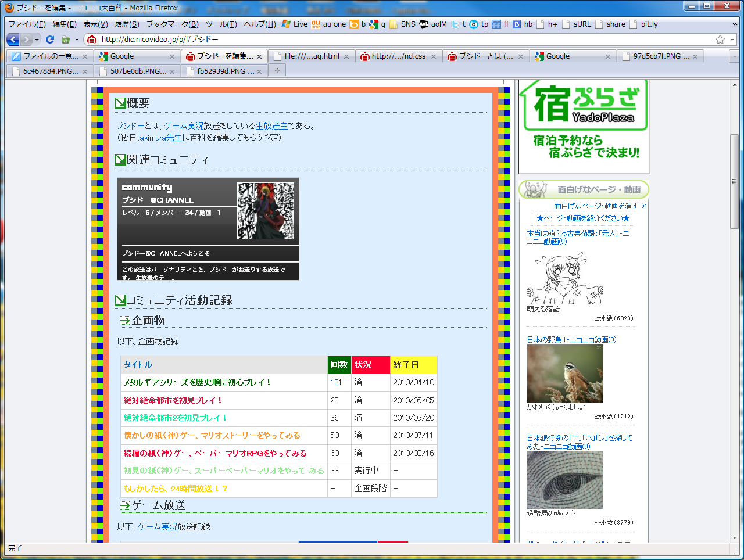
Task: Open the Twitter 't' bookmark
Action: pos(459,24)
